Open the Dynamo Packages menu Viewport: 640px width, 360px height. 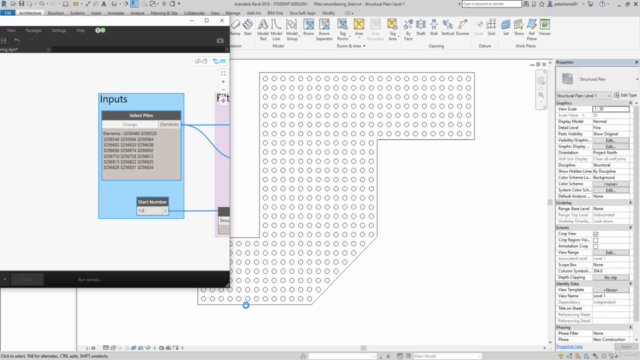coord(33,31)
